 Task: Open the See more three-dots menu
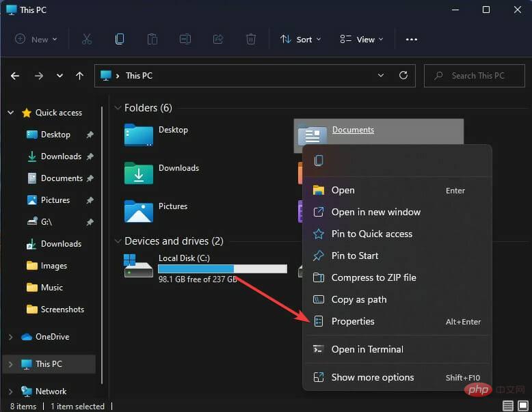(x=411, y=39)
